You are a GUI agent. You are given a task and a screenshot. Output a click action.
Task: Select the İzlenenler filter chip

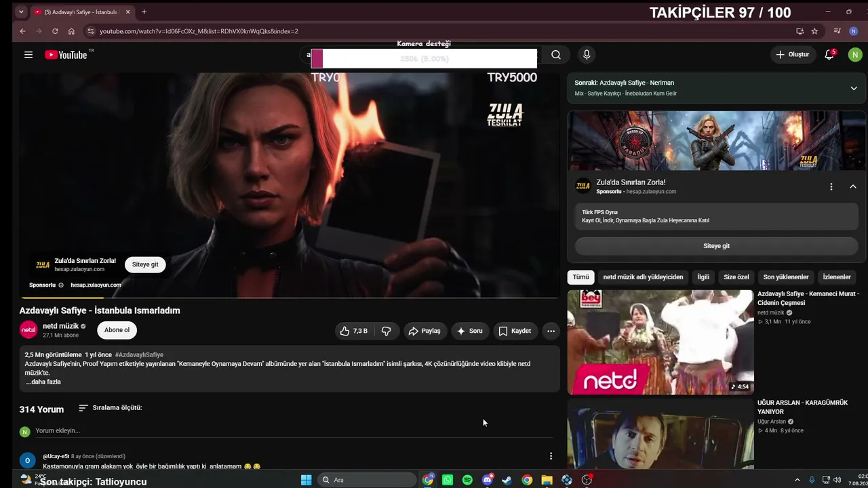pos(837,277)
